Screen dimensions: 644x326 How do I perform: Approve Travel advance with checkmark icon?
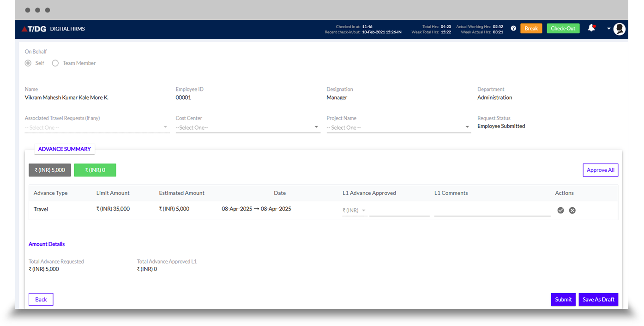click(560, 211)
